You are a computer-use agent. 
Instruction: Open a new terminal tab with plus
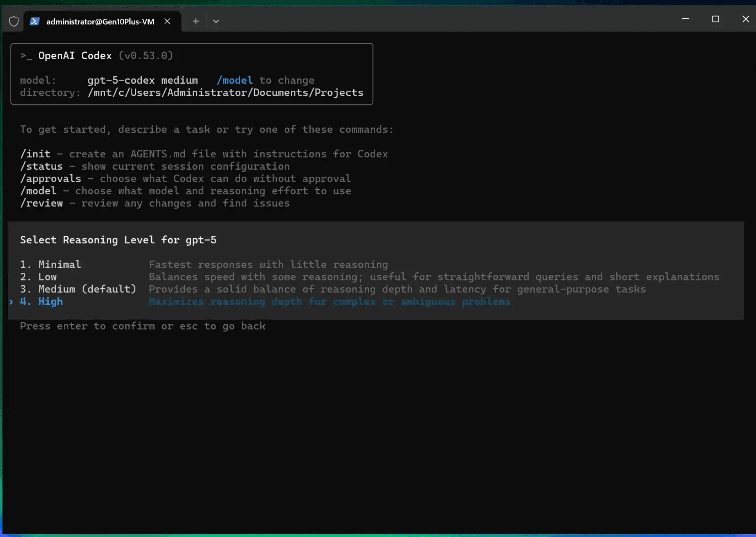[x=196, y=22]
